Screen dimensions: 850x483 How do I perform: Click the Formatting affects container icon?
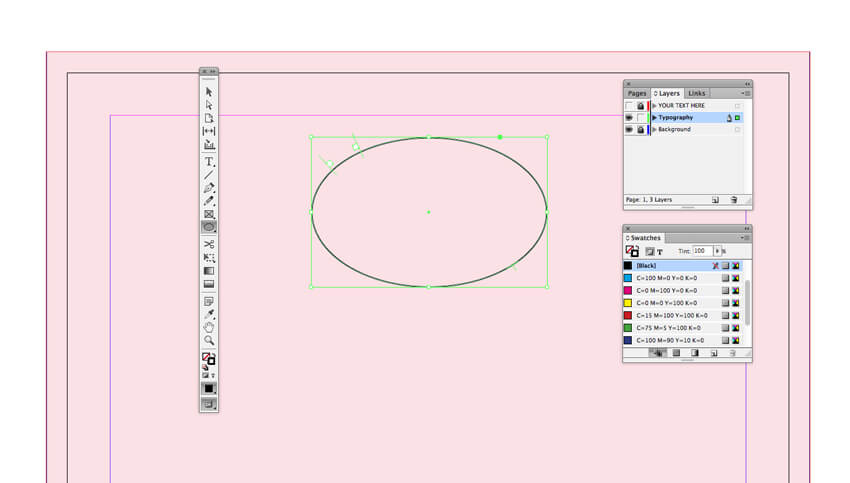649,252
